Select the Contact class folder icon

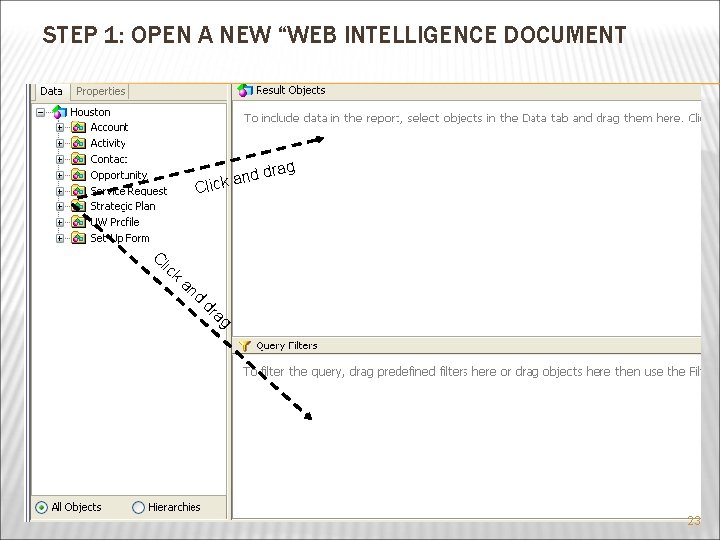click(79, 159)
